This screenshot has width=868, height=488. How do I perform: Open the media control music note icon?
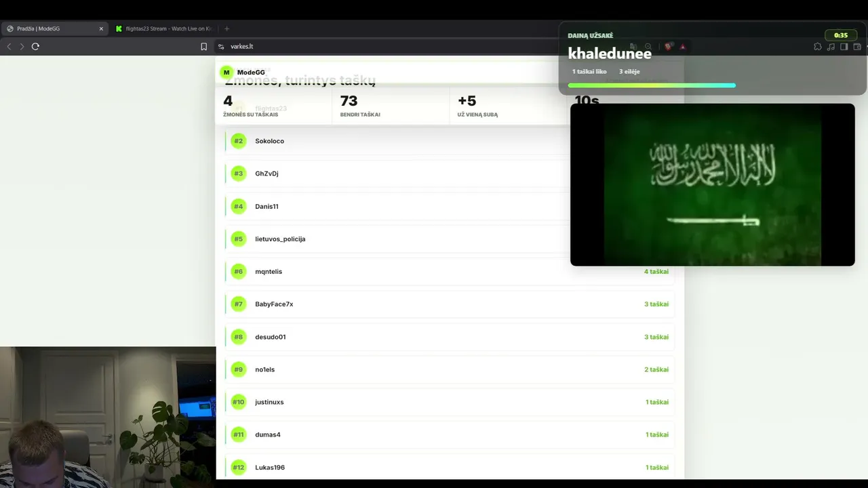[x=831, y=47]
